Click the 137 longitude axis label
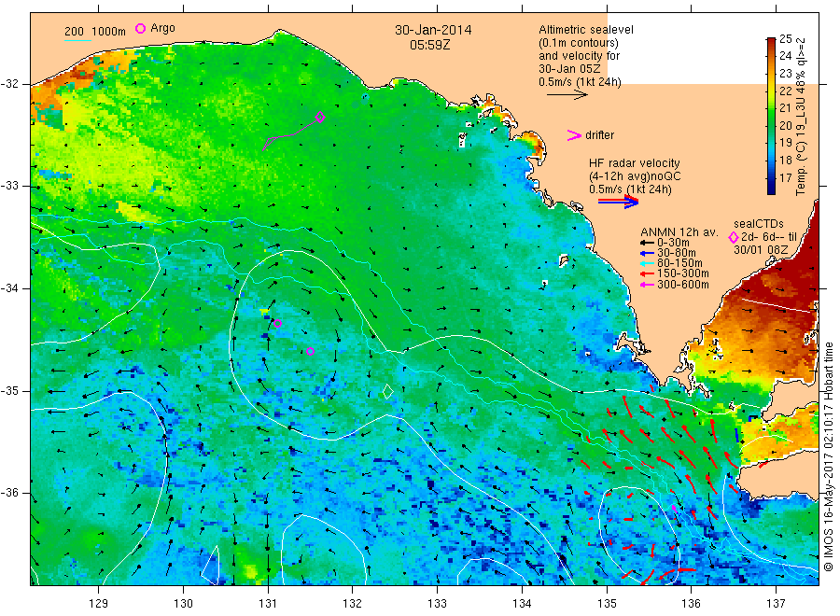This screenshot has height=616, width=840. [776, 604]
